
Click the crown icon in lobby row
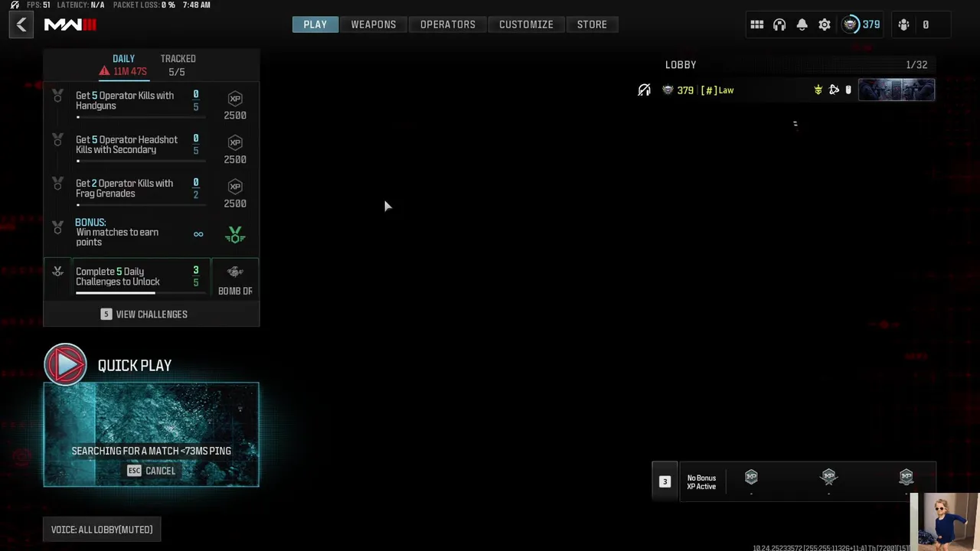(x=818, y=90)
